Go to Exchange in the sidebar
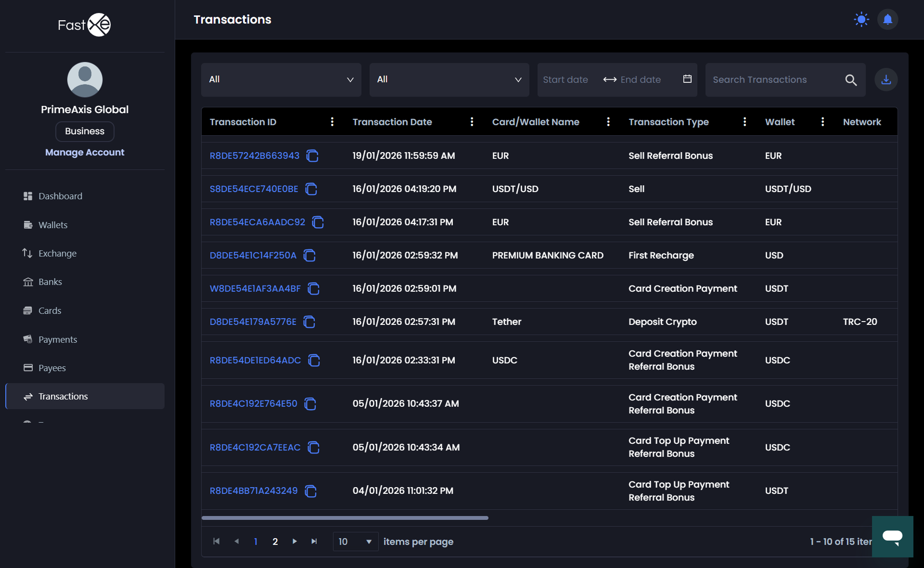The width and height of the screenshot is (924, 568). [x=57, y=253]
